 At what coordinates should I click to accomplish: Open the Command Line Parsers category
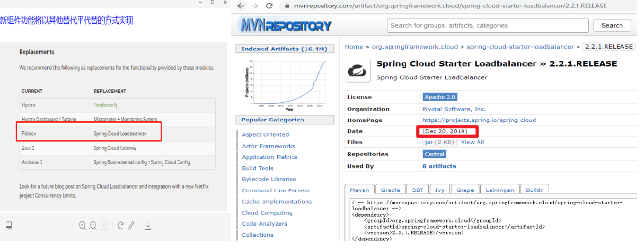[x=276, y=190]
